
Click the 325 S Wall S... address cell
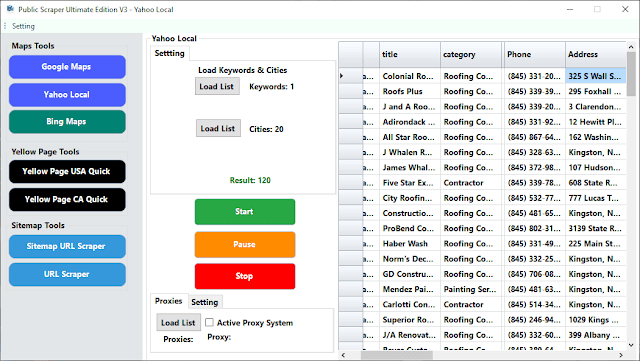pyautogui.click(x=596, y=76)
